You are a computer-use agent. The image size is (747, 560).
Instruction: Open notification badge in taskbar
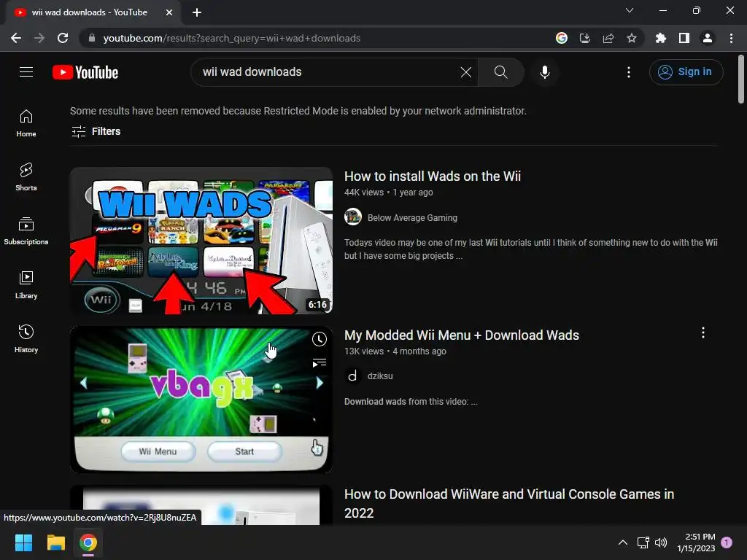tap(727, 542)
